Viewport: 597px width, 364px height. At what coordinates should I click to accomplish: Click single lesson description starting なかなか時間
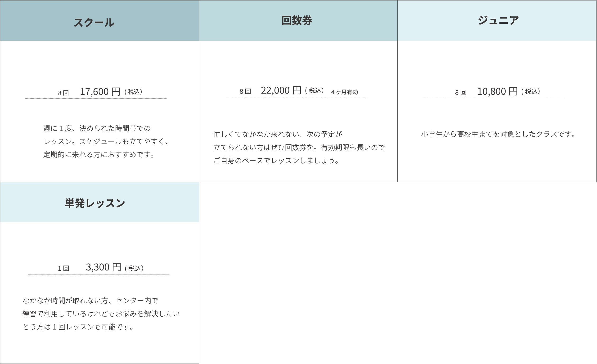coord(101,314)
